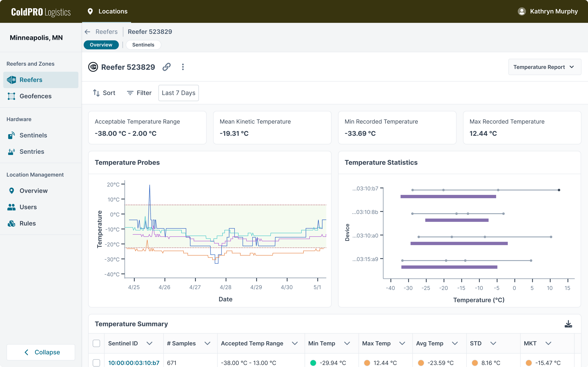The height and width of the screenshot is (367, 588).
Task: Switch to the Sentinels tab
Action: coord(143,45)
